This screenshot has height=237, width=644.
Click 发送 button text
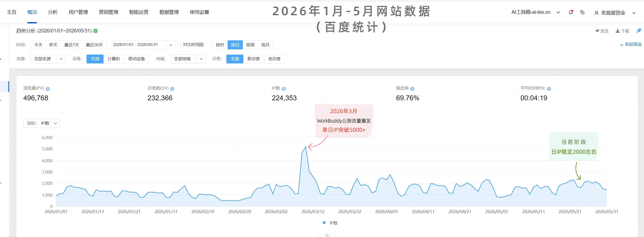(x=604, y=31)
